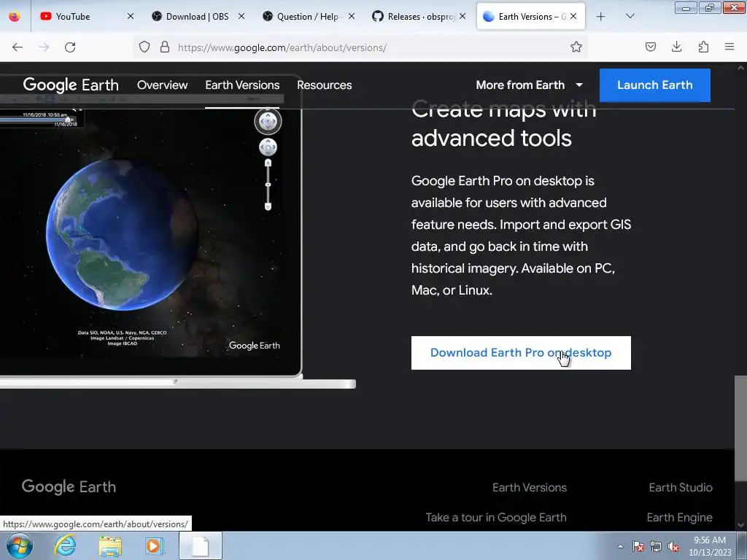Image resolution: width=747 pixels, height=560 pixels.
Task: Click the scrollbar up arrow
Action: coord(740,68)
